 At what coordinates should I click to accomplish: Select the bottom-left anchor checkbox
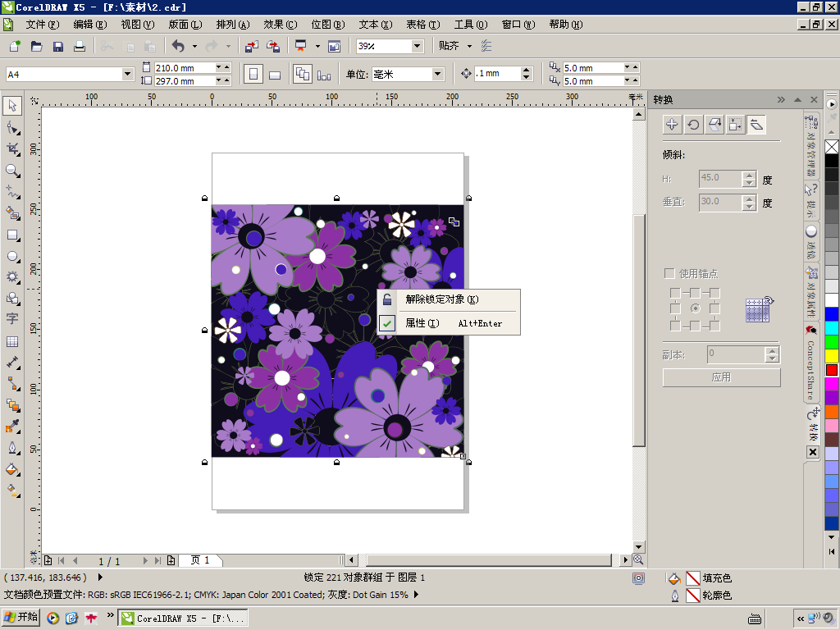pyautogui.click(x=675, y=326)
